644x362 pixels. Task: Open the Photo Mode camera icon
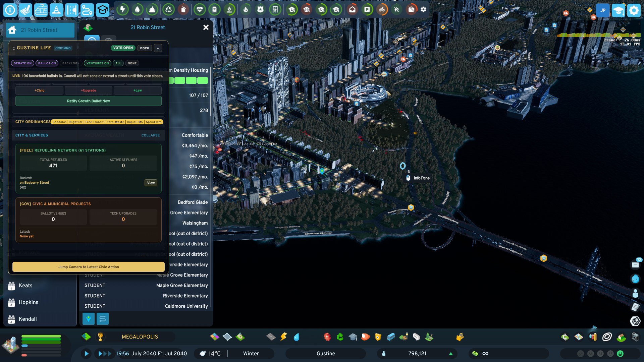click(x=635, y=337)
